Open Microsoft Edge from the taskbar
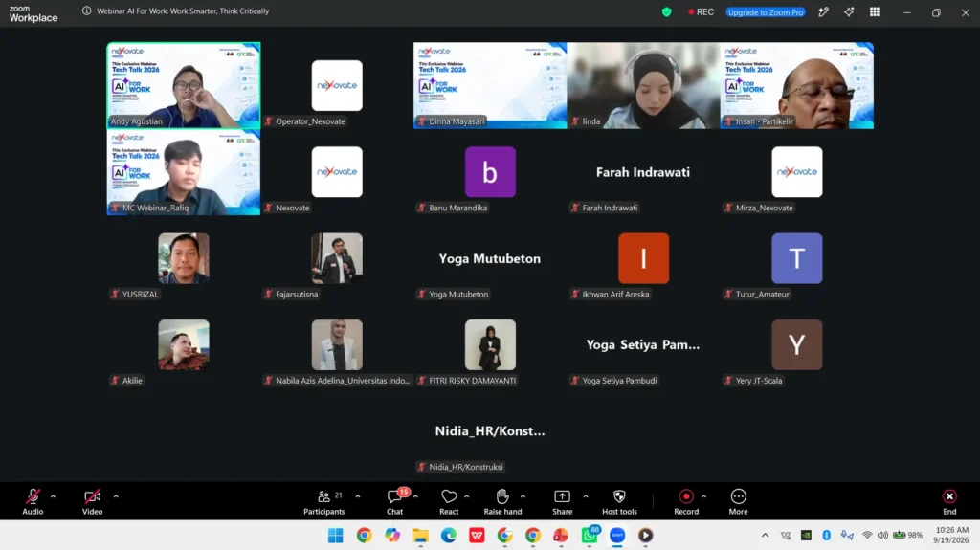This screenshot has width=980, height=550. pos(449,535)
